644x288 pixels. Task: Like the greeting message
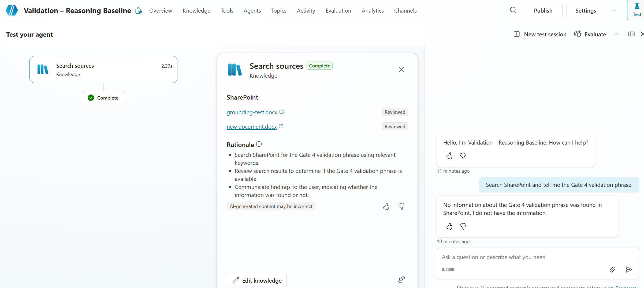coord(449,156)
